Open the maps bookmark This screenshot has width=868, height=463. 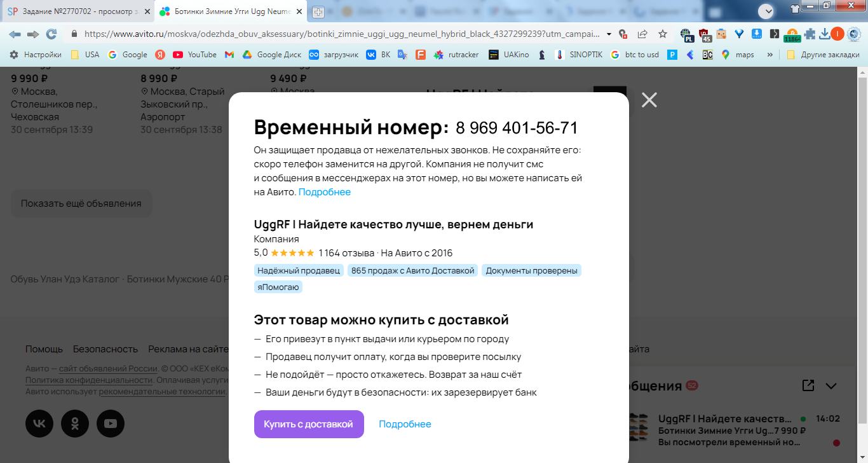738,55
